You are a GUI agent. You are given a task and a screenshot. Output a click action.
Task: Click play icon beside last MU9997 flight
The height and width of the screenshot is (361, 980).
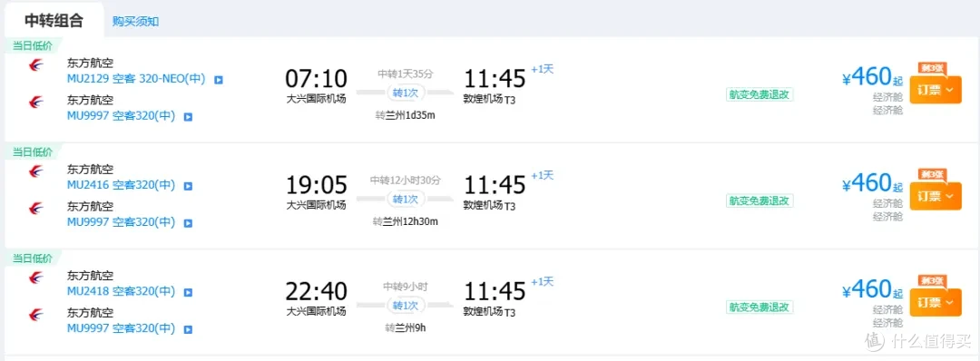[188, 329]
